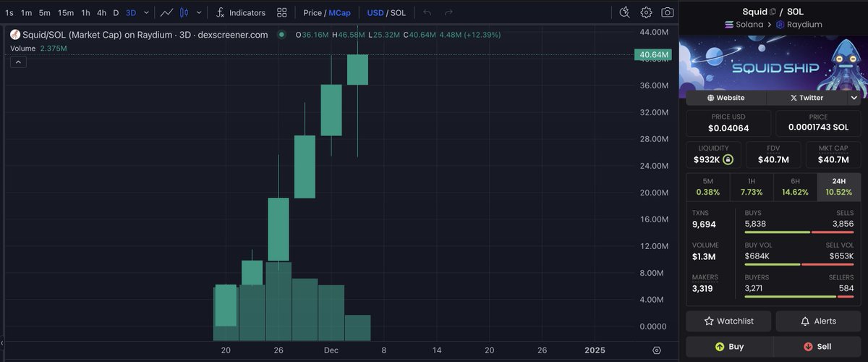
Task: Switch to the 24H stats tab
Action: 839,187
